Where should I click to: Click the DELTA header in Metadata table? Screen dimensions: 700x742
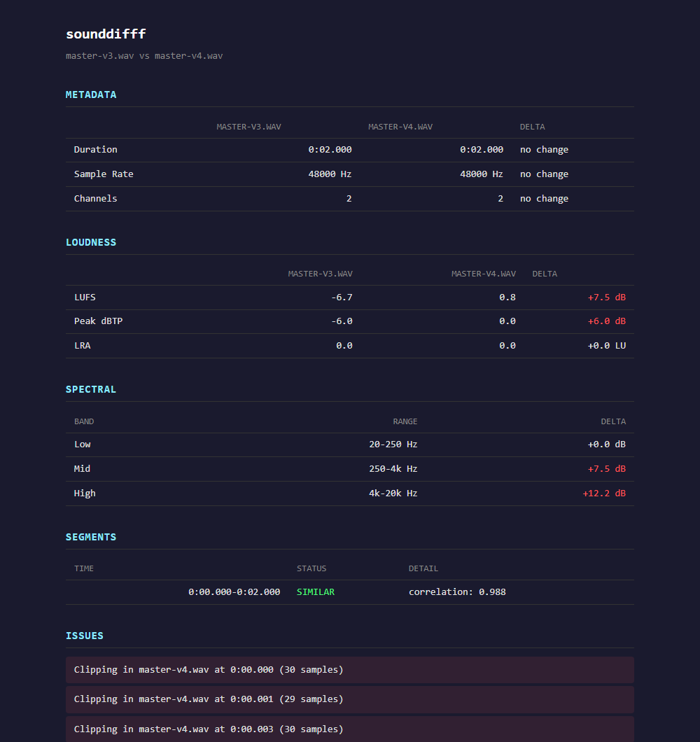click(x=533, y=127)
